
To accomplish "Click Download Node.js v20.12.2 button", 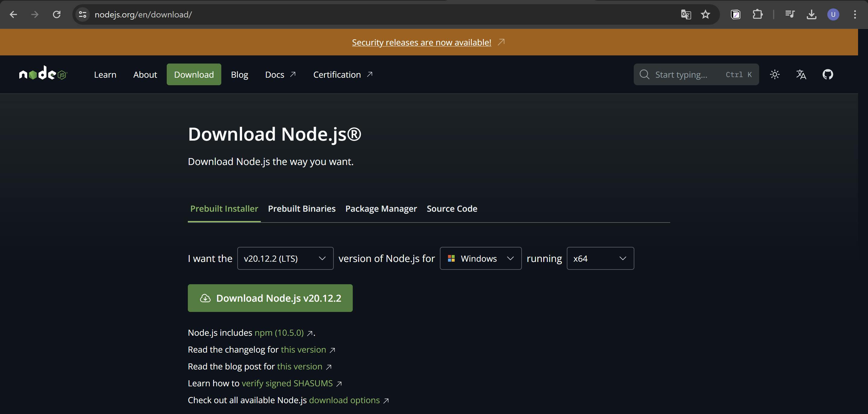I will [x=270, y=298].
